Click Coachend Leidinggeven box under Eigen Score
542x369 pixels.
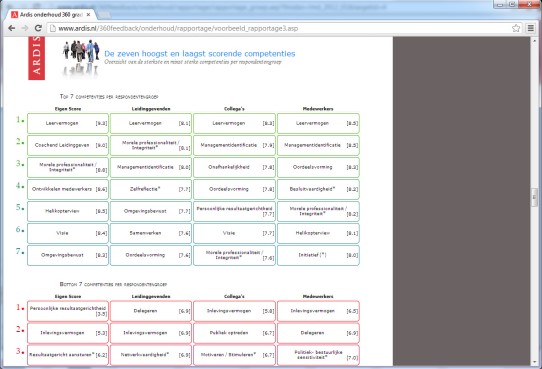(x=68, y=145)
